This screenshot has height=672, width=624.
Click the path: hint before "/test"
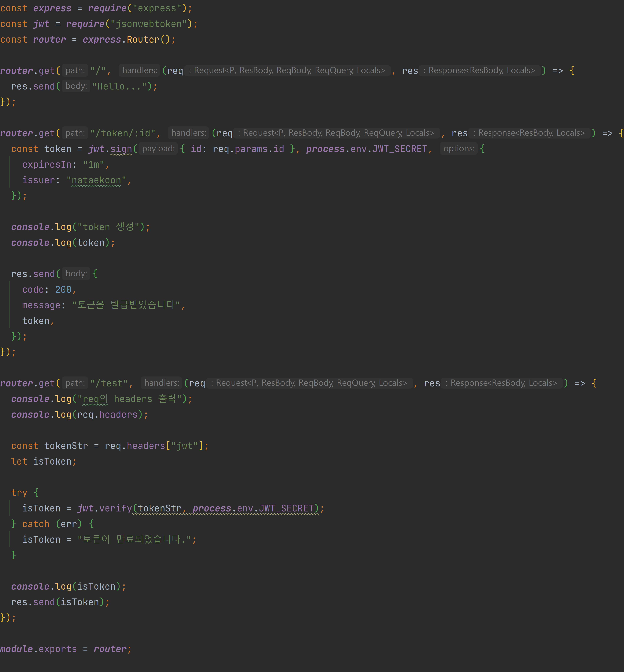pos(75,383)
